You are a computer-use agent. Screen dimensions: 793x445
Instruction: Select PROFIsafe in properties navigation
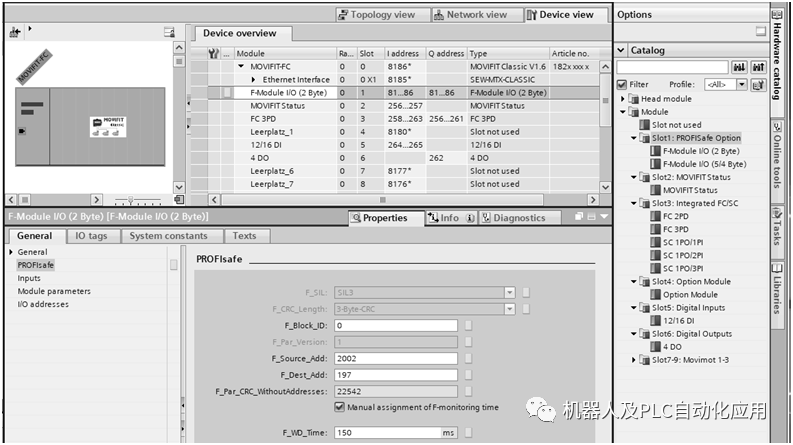tap(35, 265)
